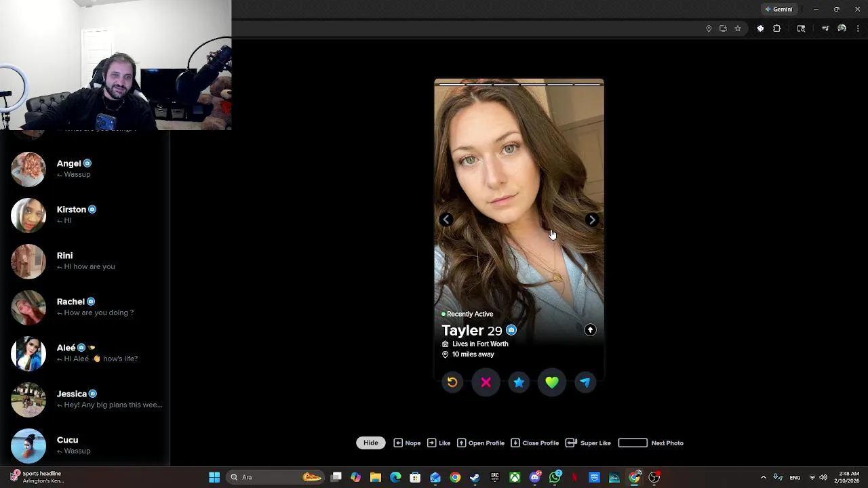This screenshot has width=868, height=488.
Task: Show Tayler's previous photo with left arrow
Action: click(x=446, y=219)
